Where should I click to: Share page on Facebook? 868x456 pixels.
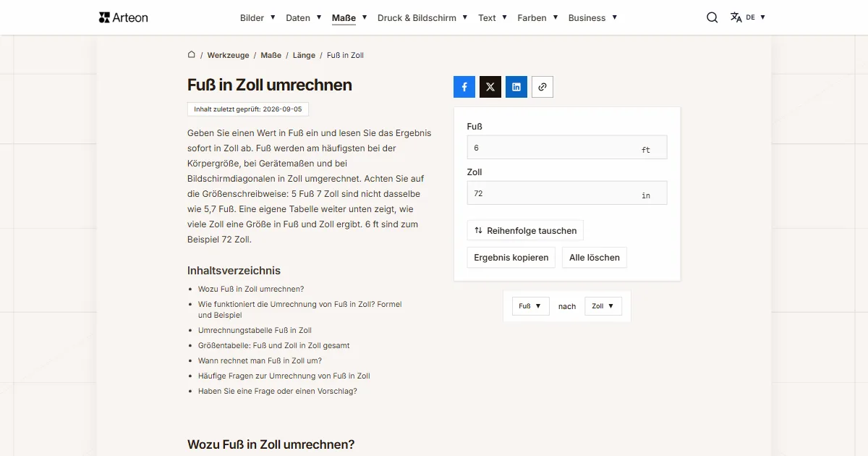point(464,87)
